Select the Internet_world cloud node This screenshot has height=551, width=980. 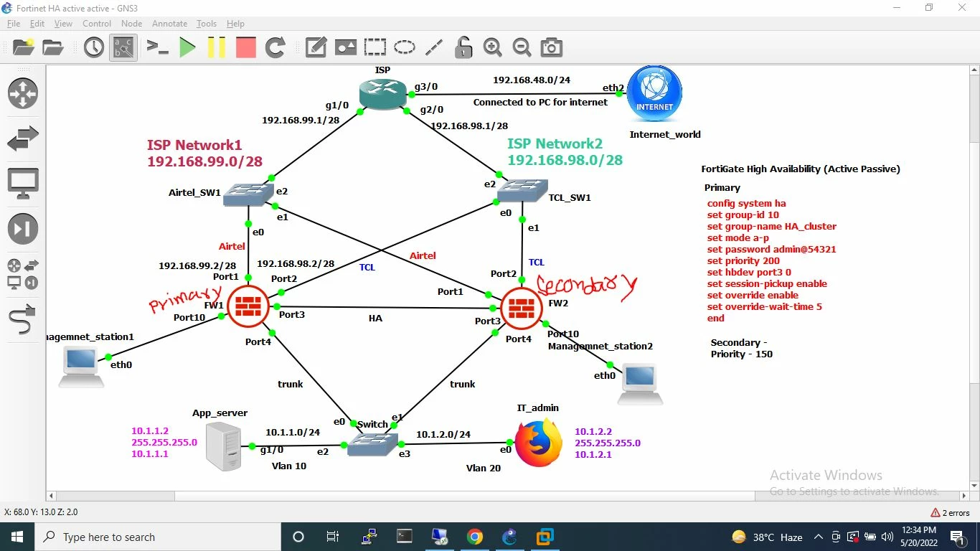click(x=654, y=94)
